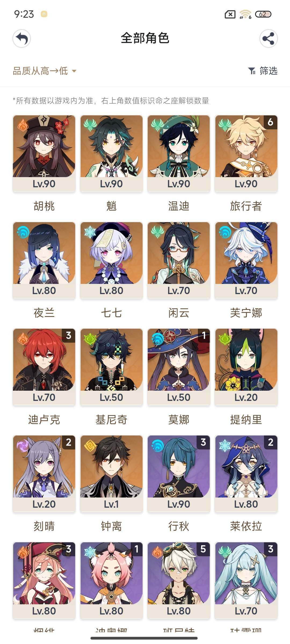Viewport: 290px width, 644px height.
Task: Open the 筛选 filter options
Action: click(263, 71)
